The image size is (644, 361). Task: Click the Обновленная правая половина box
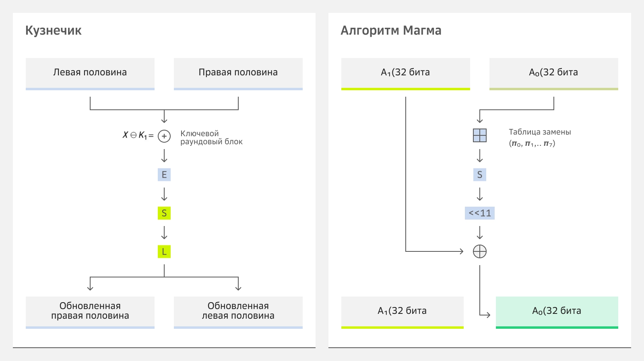tap(90, 311)
